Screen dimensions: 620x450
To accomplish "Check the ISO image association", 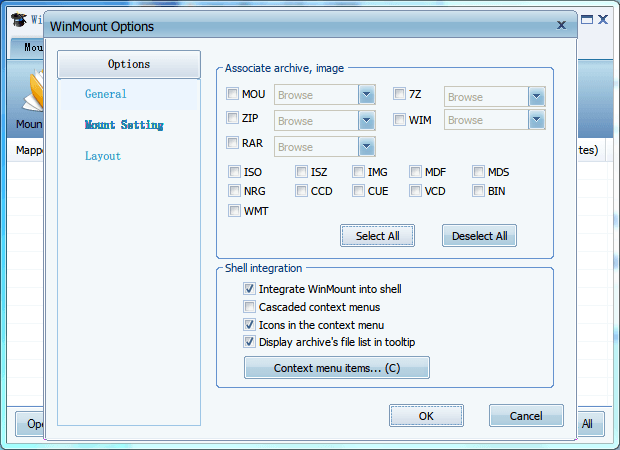I will pos(235,172).
